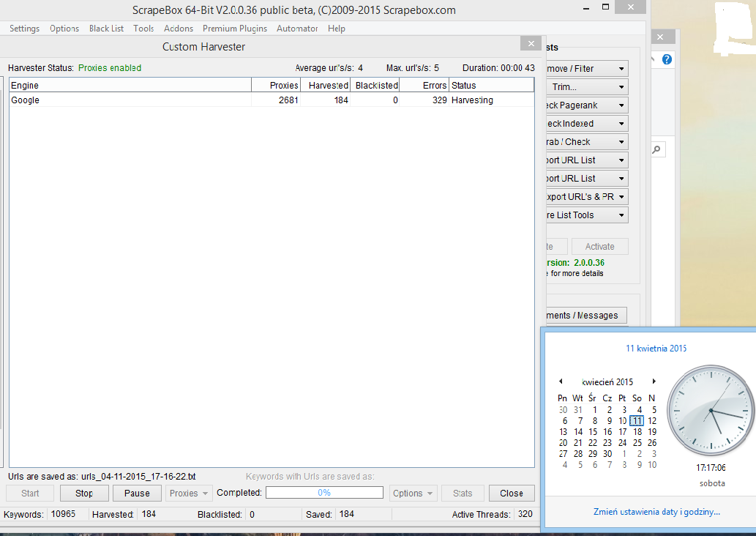This screenshot has width=756, height=536.
Task: Click the analog clock face
Action: (711, 410)
